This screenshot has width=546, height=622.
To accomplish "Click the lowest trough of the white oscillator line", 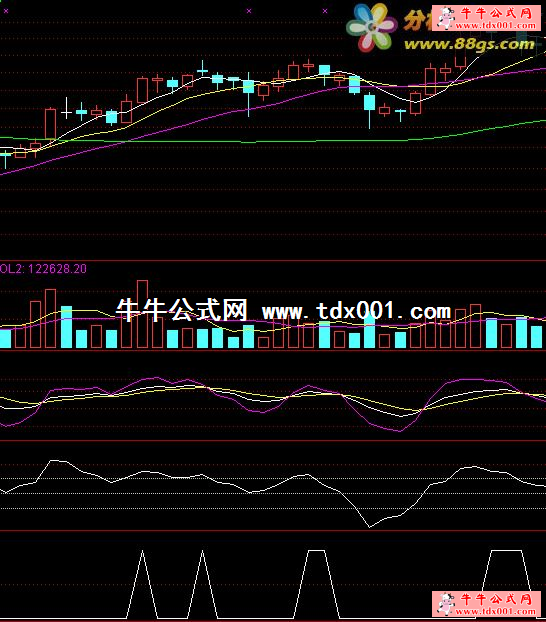I will [x=369, y=527].
